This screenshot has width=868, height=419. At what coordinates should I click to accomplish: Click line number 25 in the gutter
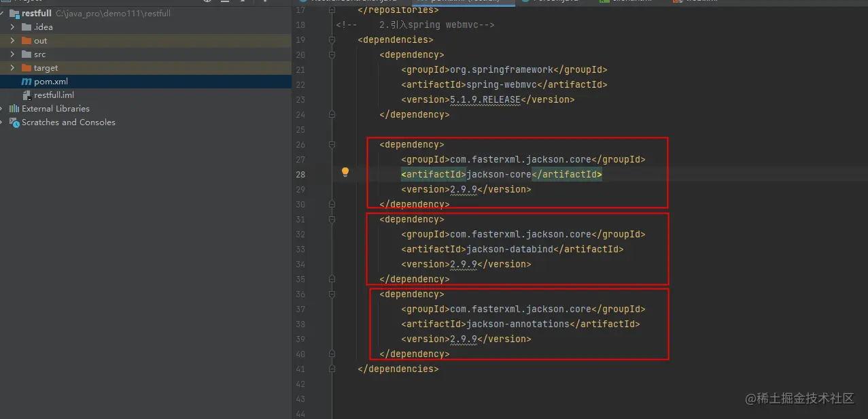coord(301,129)
